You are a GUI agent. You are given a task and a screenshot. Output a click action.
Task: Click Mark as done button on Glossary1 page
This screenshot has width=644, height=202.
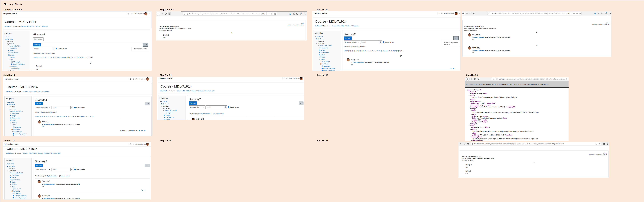pyautogui.click(x=38, y=39)
